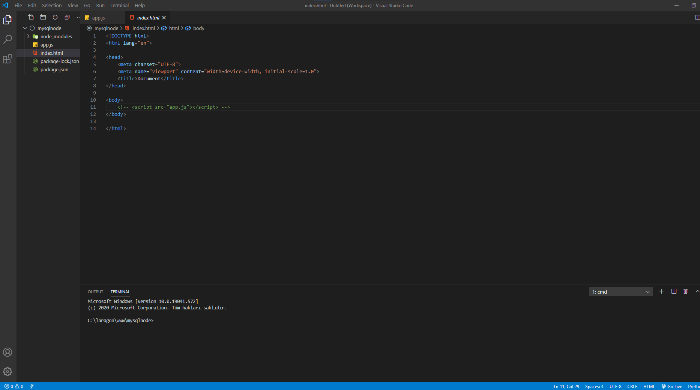
Task: Open the Search view in activity bar
Action: pyautogui.click(x=8, y=39)
